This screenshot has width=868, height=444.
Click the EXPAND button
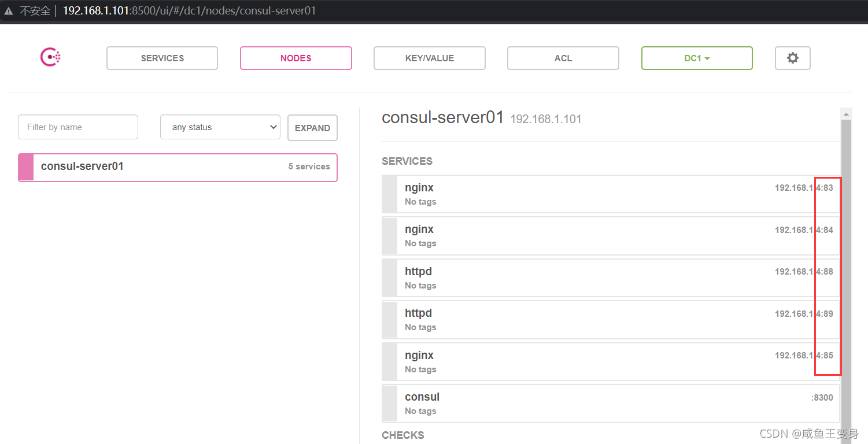point(312,128)
